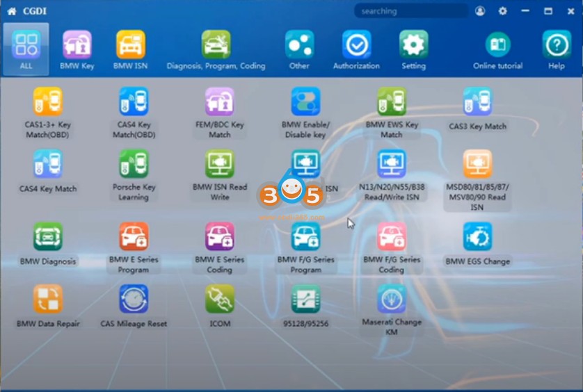Open the Online tutorial
Image resolution: width=583 pixels, height=392 pixels.
pos(498,50)
